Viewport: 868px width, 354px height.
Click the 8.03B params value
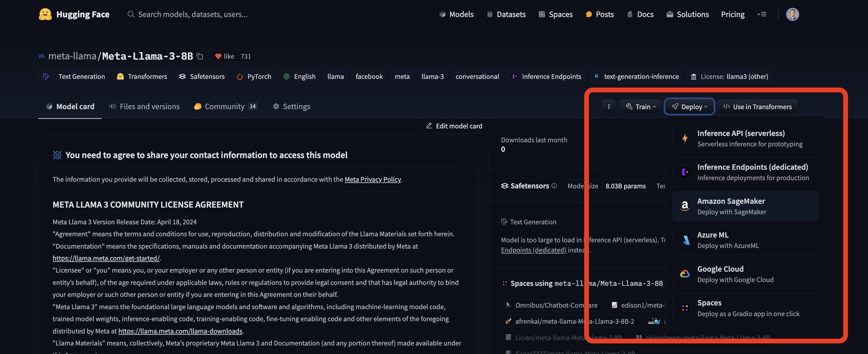(626, 186)
